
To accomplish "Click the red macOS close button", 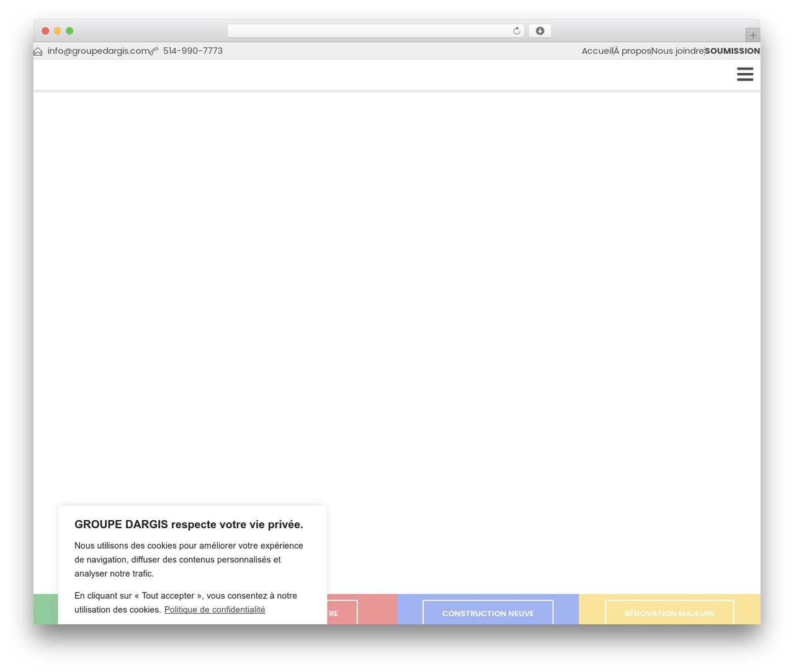I will 45,31.
